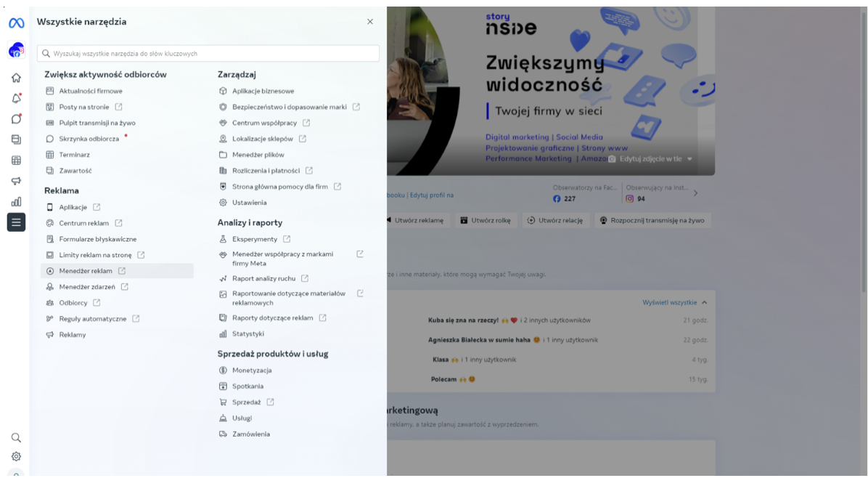Click the Utwórz rolkę button

486,220
